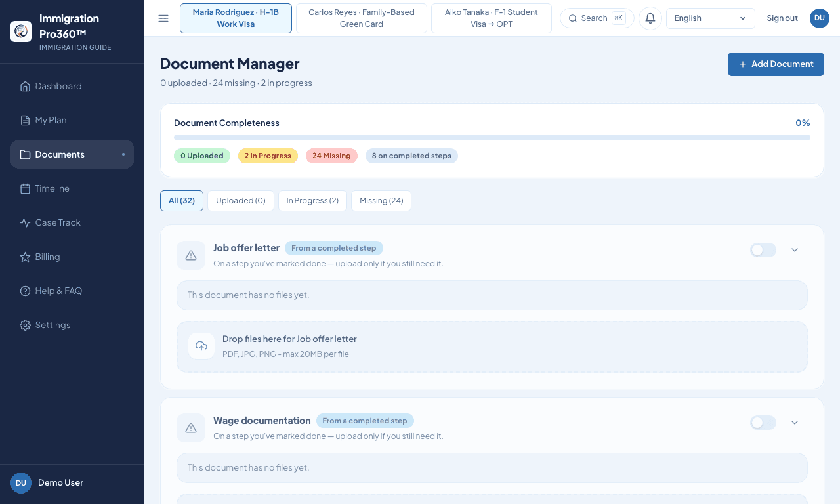Click the red 24 Missing badge
Image resolution: width=840 pixels, height=504 pixels.
(331, 156)
